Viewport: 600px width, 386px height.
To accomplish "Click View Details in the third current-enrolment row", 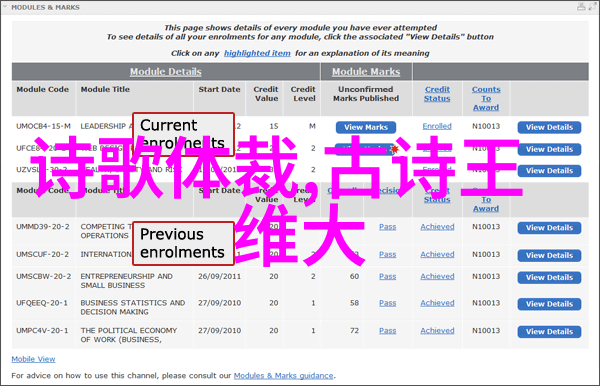I will (549, 171).
